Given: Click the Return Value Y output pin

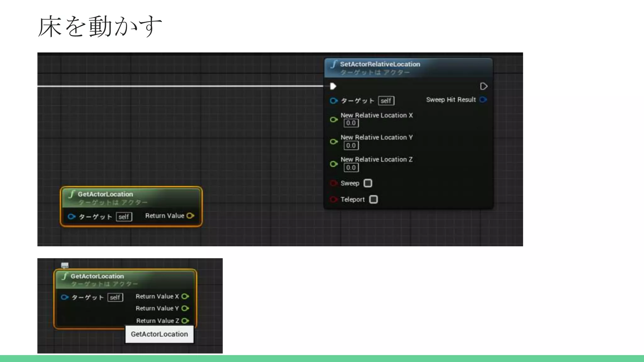Looking at the screenshot, I should pos(185,308).
